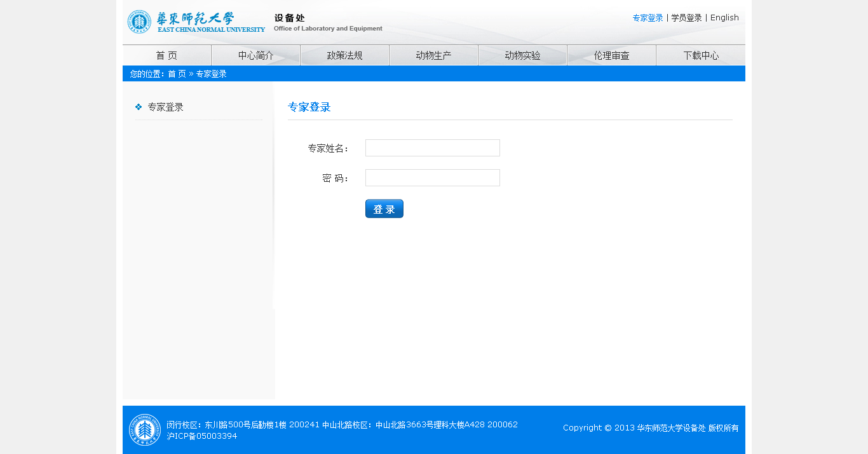This screenshot has height=454, width=868.
Task: Click the diamond bullet beside 专家登录 in sidebar
Action: point(139,107)
